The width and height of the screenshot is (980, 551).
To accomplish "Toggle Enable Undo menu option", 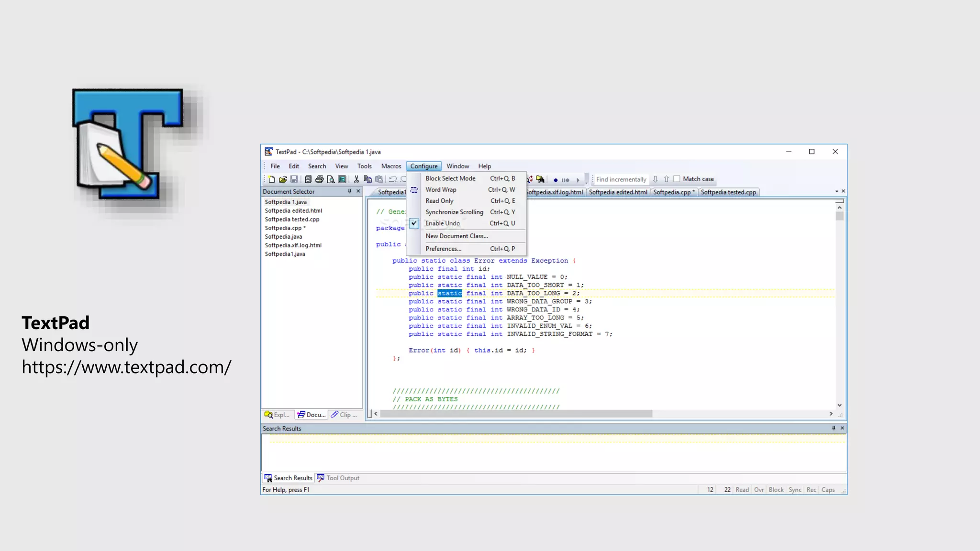I will tap(443, 223).
